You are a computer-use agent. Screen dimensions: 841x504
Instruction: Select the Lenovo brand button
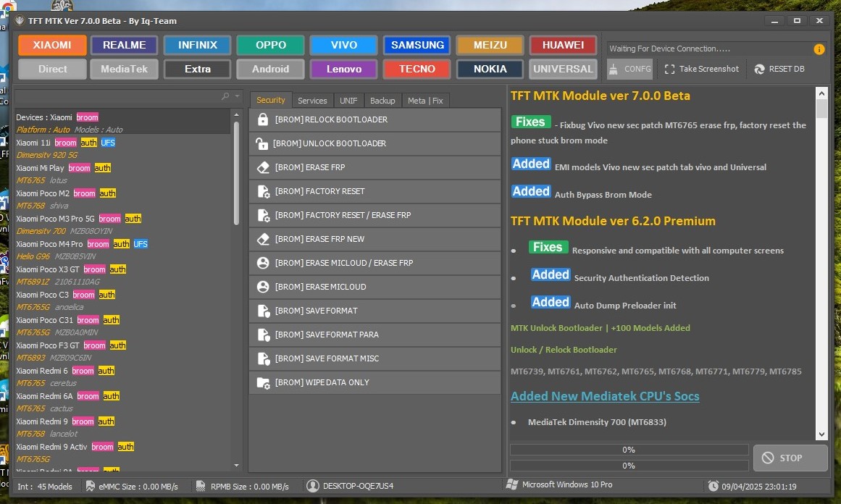[x=344, y=70]
